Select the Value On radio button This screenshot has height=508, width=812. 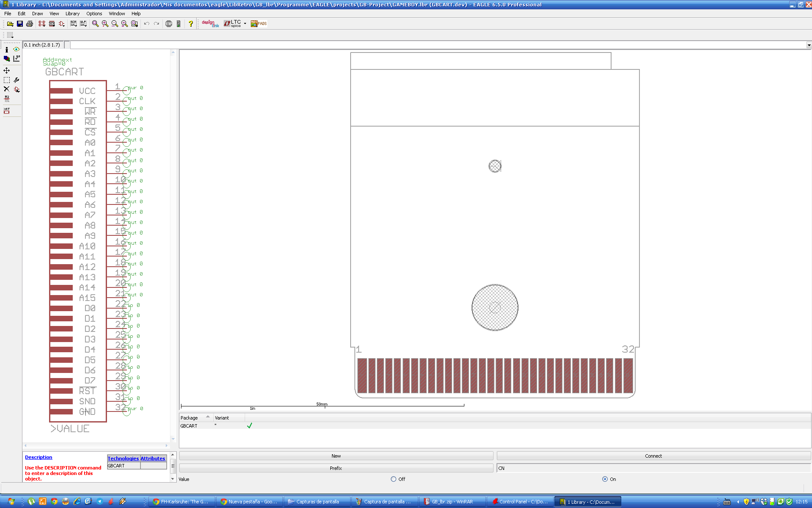(x=605, y=479)
